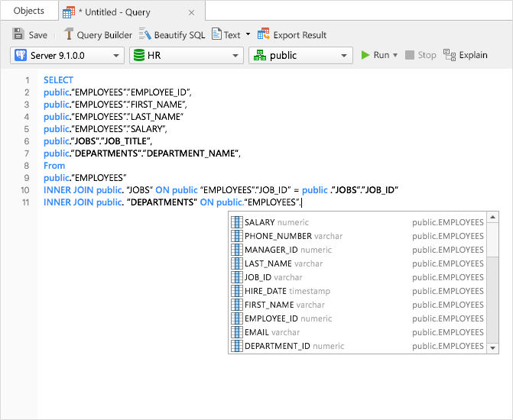This screenshot has width=513, height=420.
Task: Click the SELECT keyword on line 1
Action: [58, 80]
